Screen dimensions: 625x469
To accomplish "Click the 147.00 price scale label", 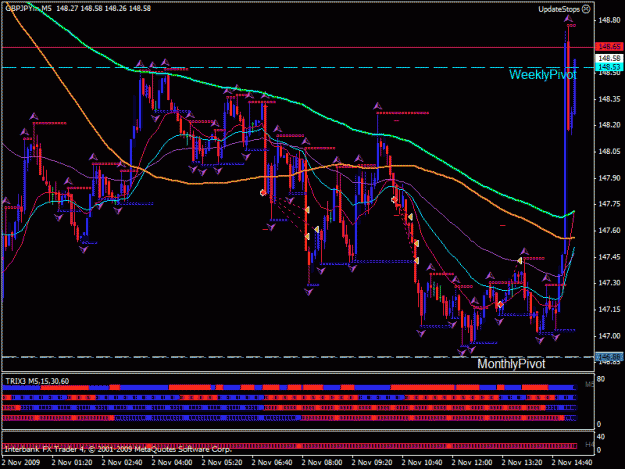I will pos(609,336).
